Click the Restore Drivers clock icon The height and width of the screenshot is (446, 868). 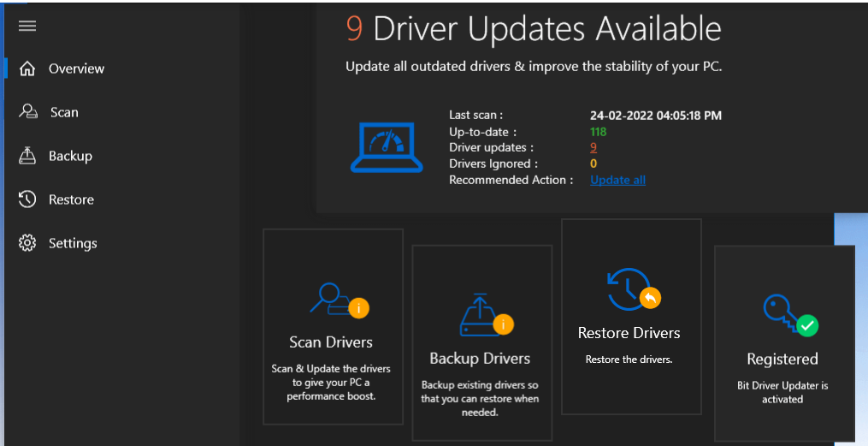click(x=634, y=289)
